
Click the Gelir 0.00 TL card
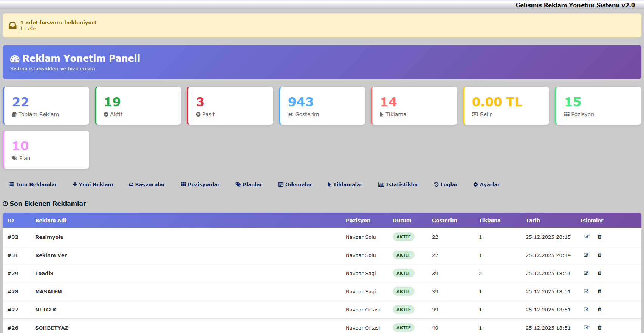pos(506,106)
